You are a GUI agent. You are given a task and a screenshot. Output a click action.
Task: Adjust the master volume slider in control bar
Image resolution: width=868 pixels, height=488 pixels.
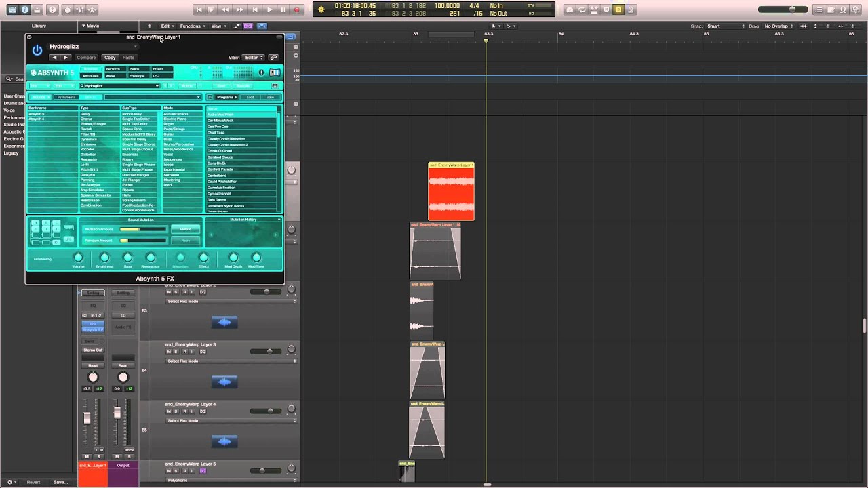click(782, 9)
